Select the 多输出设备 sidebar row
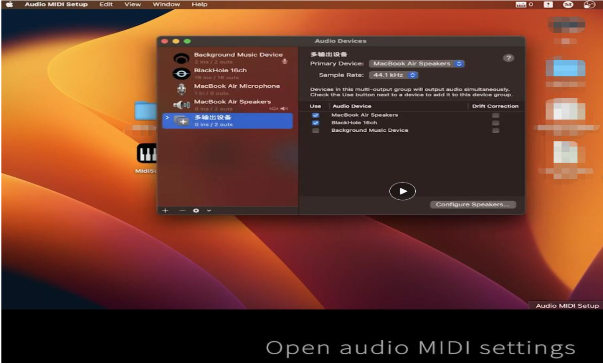 (227, 121)
